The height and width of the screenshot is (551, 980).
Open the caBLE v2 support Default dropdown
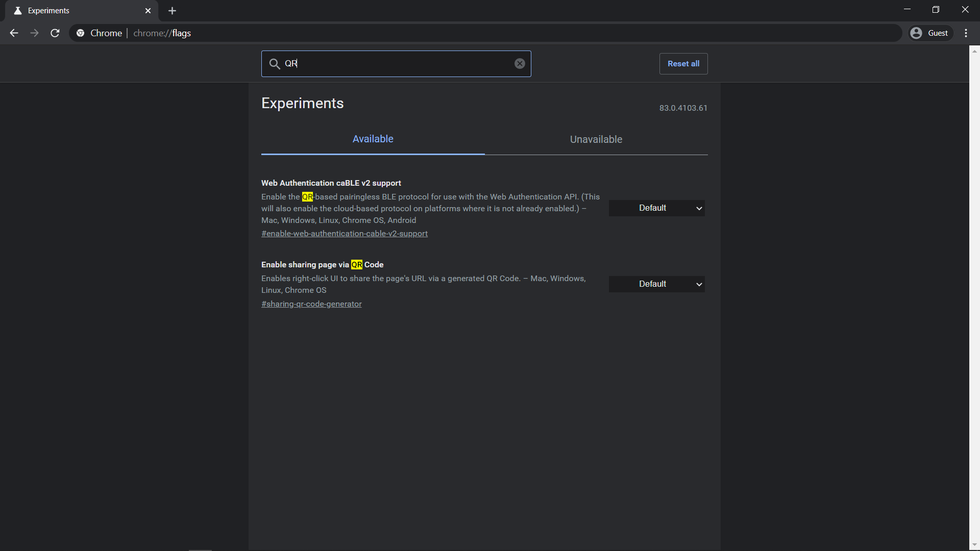point(657,208)
